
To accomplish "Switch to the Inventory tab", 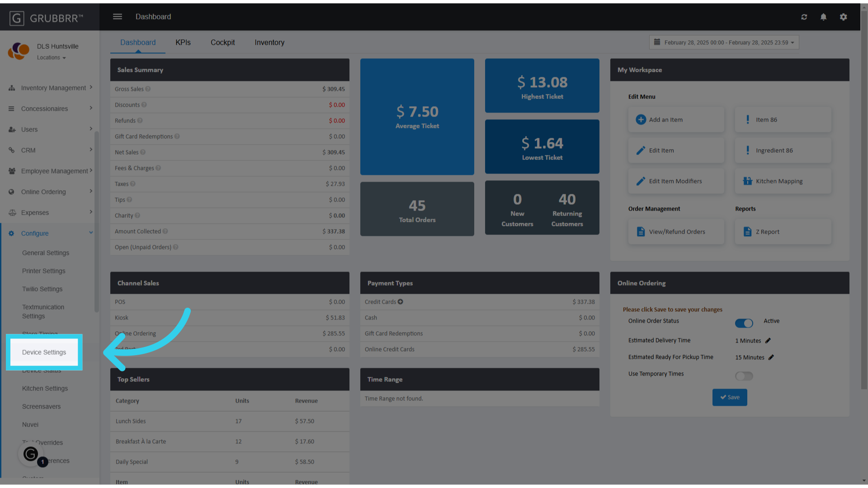I will (269, 42).
